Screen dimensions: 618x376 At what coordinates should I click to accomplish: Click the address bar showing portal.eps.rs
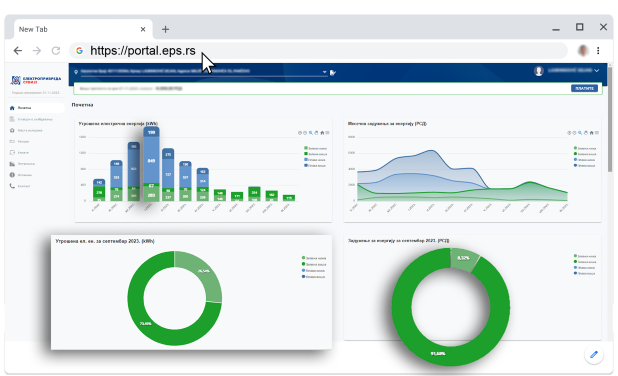click(x=318, y=50)
